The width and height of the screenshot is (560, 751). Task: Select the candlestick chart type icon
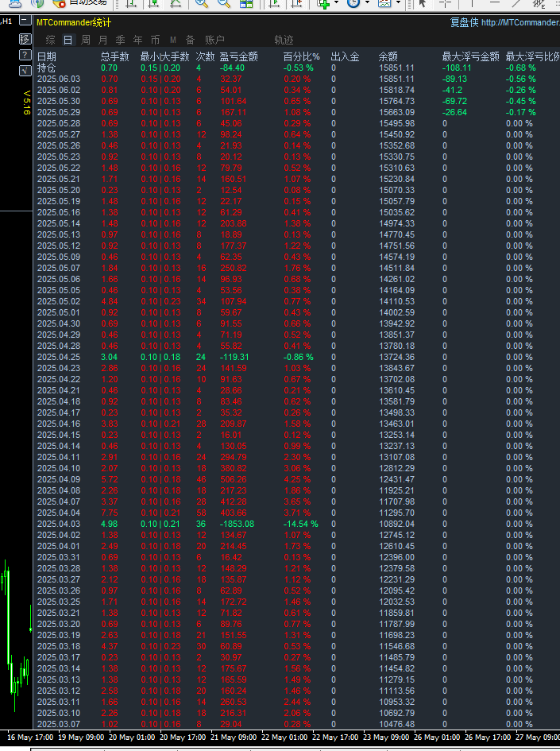click(x=153, y=3)
